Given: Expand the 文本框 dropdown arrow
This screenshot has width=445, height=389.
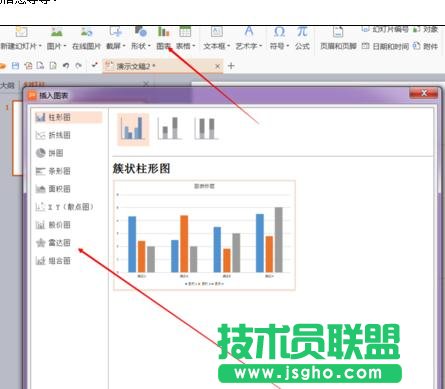Looking at the screenshot, I should click(x=229, y=46).
